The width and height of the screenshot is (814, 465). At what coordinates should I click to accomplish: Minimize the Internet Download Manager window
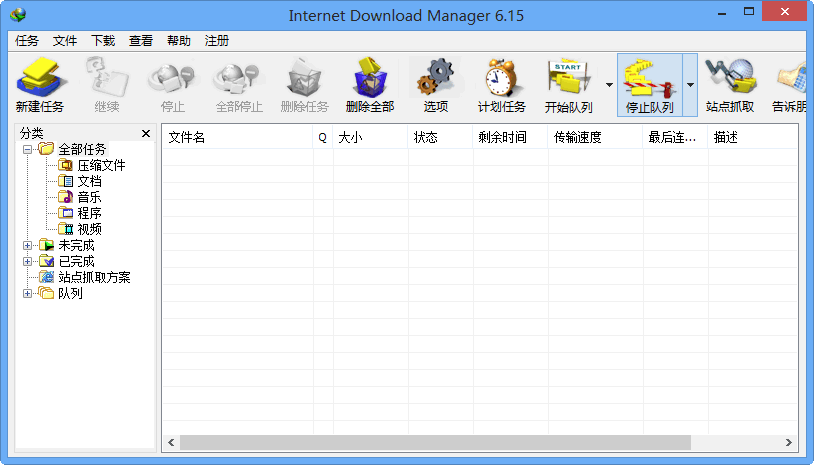pyautogui.click(x=722, y=12)
